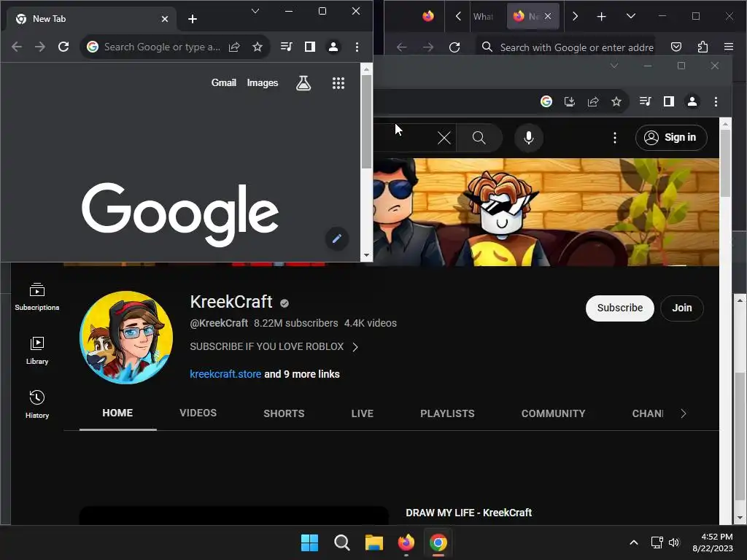Open File Explorer from taskbar
The height and width of the screenshot is (560, 747).
tap(374, 542)
